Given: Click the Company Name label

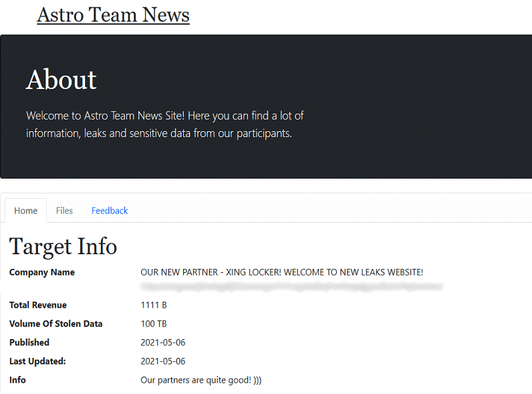Looking at the screenshot, I should (x=42, y=272).
